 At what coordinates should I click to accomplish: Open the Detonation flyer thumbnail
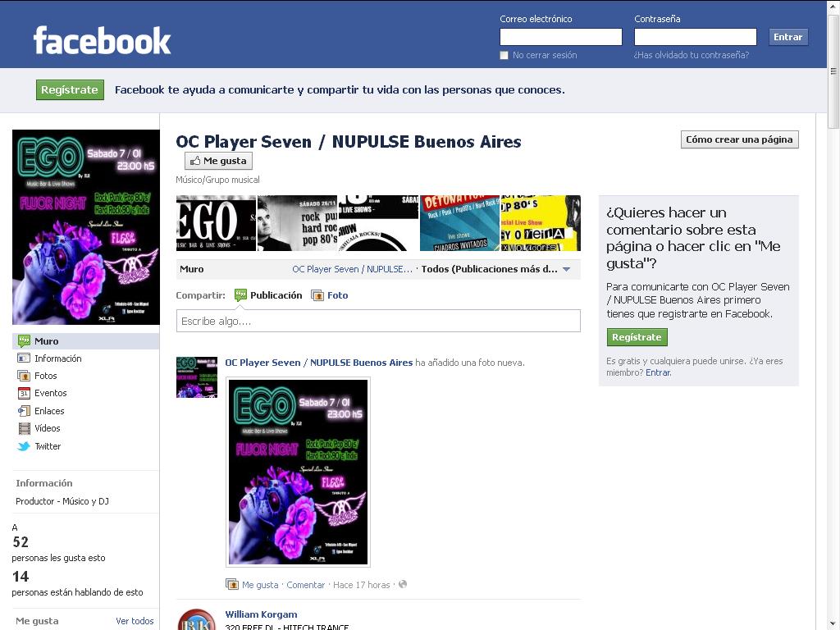pyautogui.click(x=459, y=223)
